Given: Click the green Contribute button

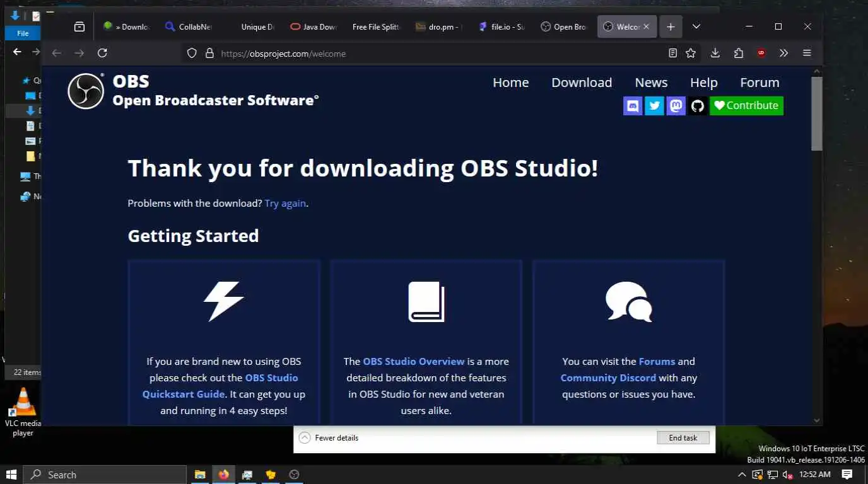Looking at the screenshot, I should 746,106.
